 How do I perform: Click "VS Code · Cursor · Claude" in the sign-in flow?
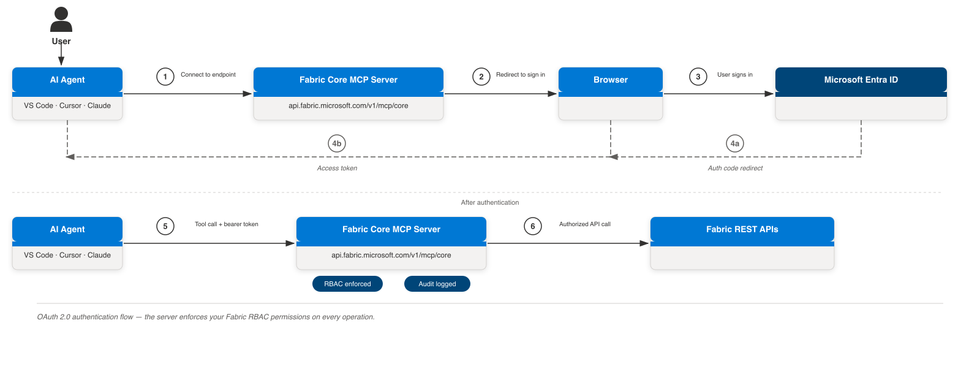(x=67, y=105)
